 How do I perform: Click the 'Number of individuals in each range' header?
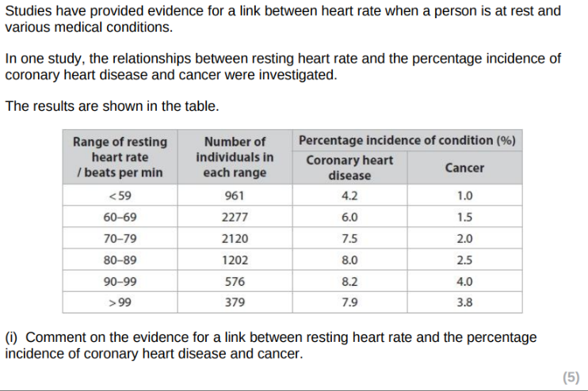(x=235, y=157)
